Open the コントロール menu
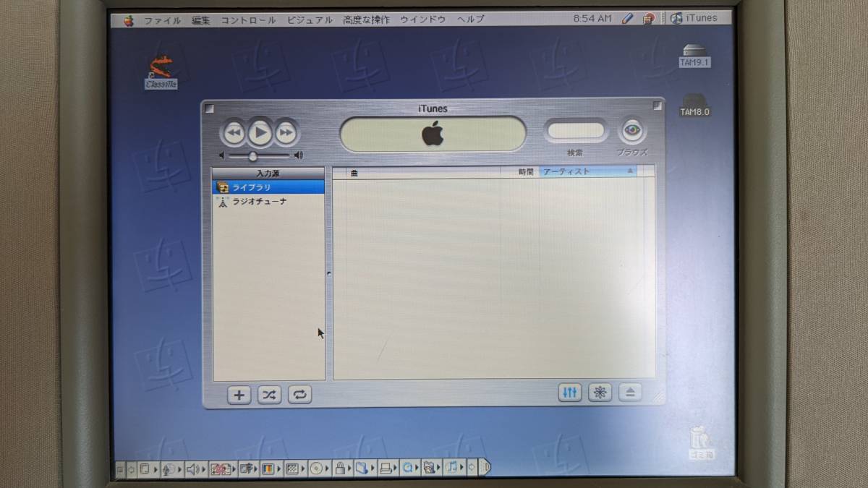 (248, 20)
